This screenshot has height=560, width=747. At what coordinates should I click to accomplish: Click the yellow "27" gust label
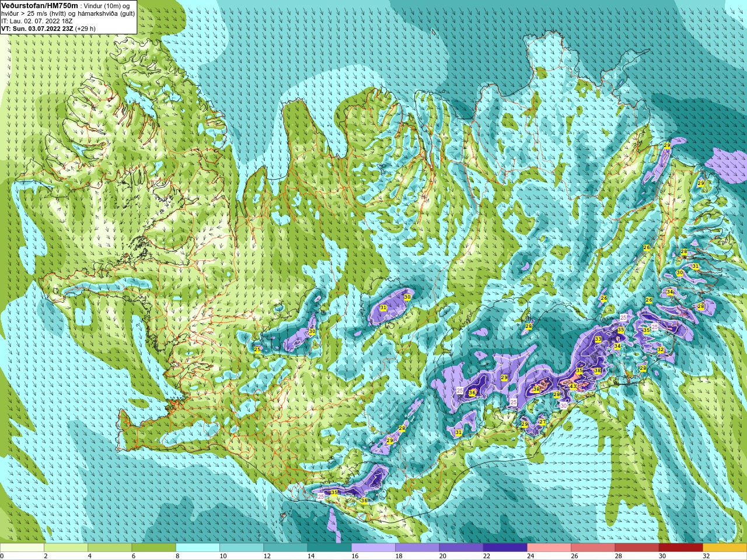point(543,422)
